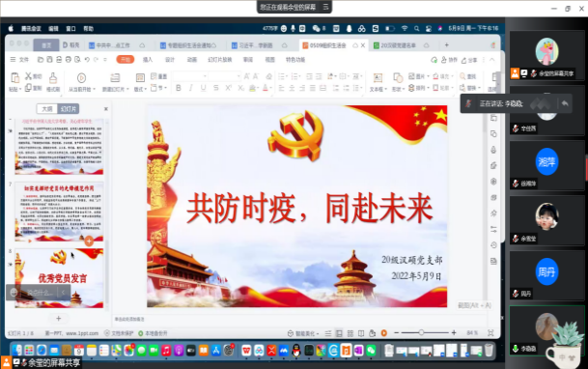Collapse the ribbon with the chevron
Viewport: 588px width, 369px height.
pos(492,60)
